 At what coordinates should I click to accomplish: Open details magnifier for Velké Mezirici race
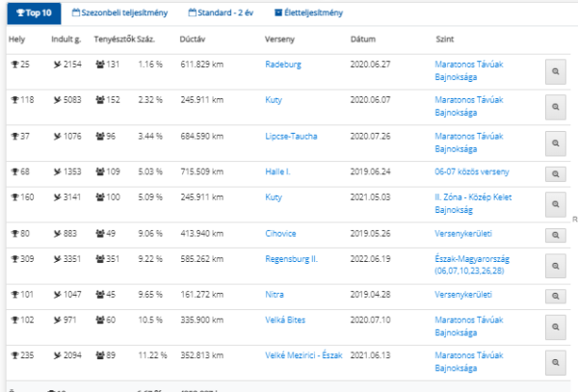point(556,362)
